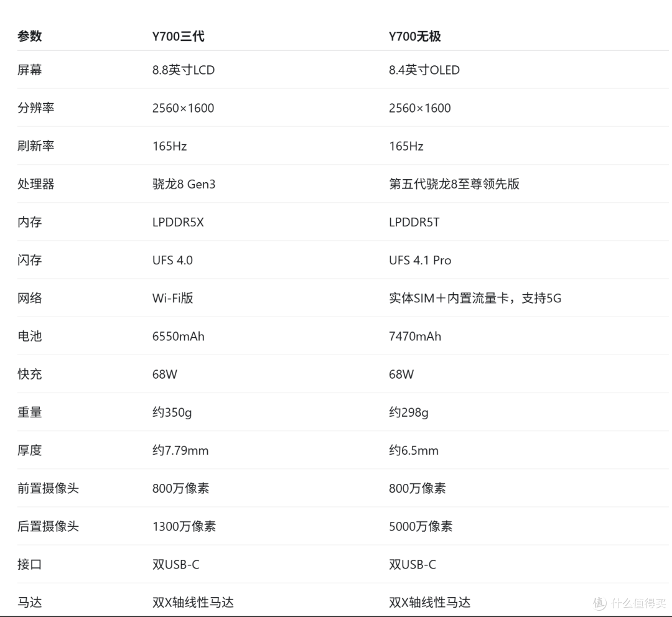Click the 电池 row label

click(30, 336)
